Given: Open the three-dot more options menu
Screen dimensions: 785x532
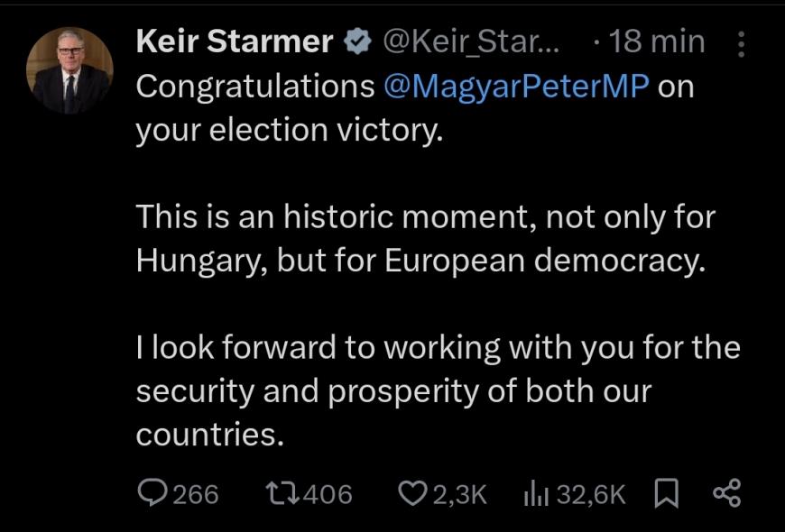Looking at the screenshot, I should (x=742, y=43).
